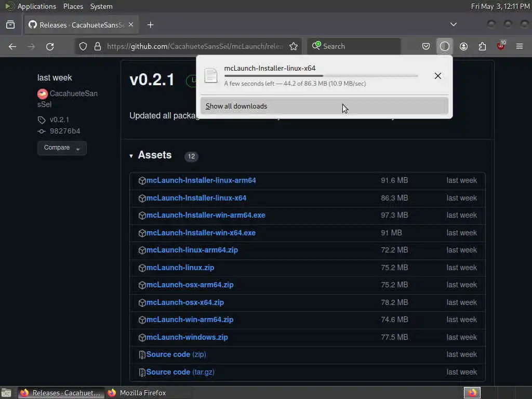
Task: Download mcLaunch-Installer-win-x64.exe
Action: point(201,233)
